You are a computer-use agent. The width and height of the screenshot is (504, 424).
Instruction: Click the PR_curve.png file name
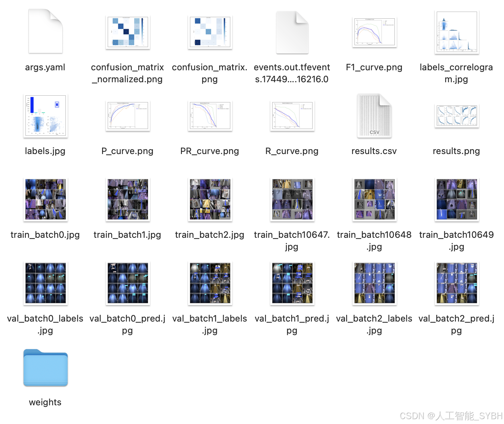tap(210, 151)
